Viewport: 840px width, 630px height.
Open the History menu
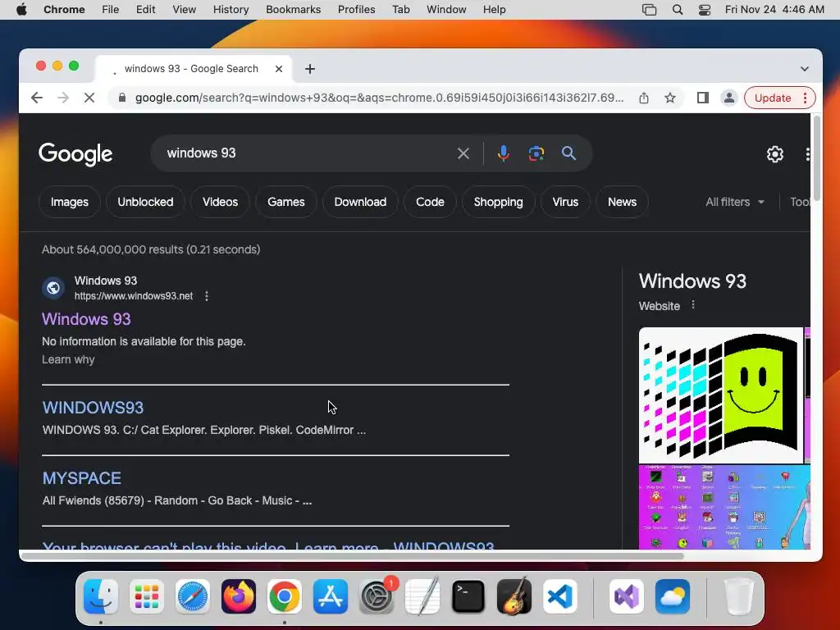coord(231,10)
